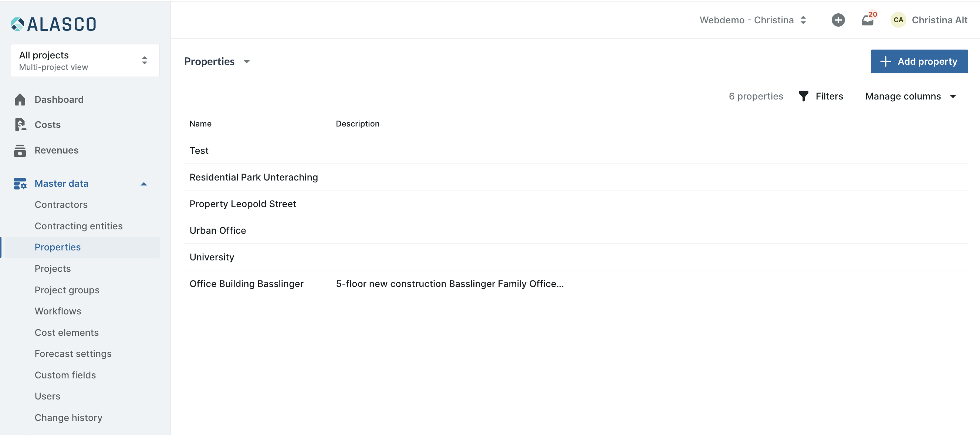Screen dimensions: 980x435
Task: Select Properties in the sidebar
Action: (57, 247)
